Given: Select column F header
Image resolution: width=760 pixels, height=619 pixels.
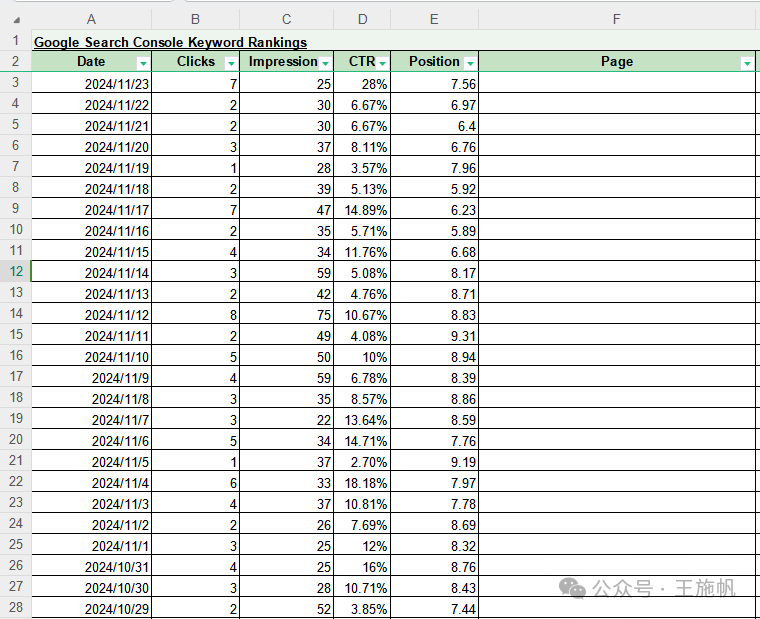Looking at the screenshot, I should click(617, 19).
